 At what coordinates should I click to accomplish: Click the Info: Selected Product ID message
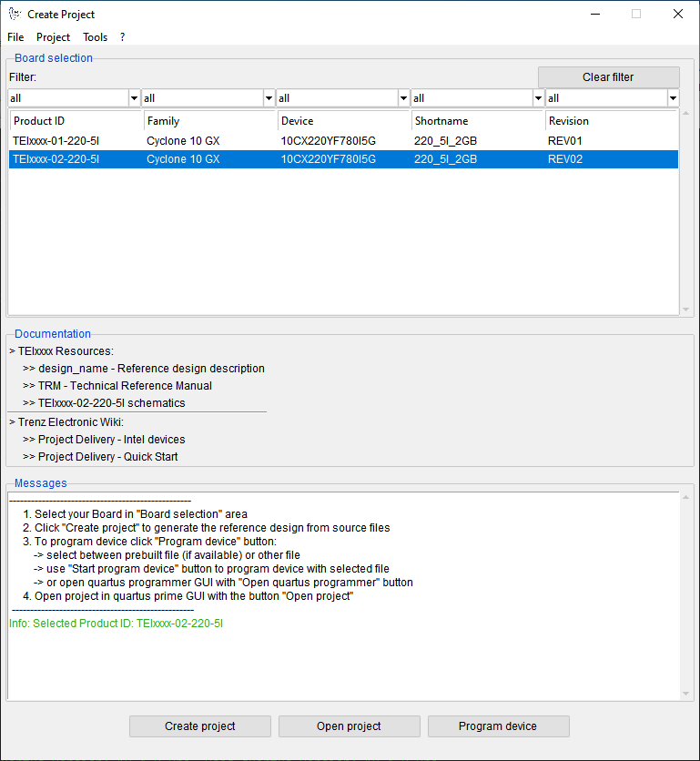click(x=116, y=624)
